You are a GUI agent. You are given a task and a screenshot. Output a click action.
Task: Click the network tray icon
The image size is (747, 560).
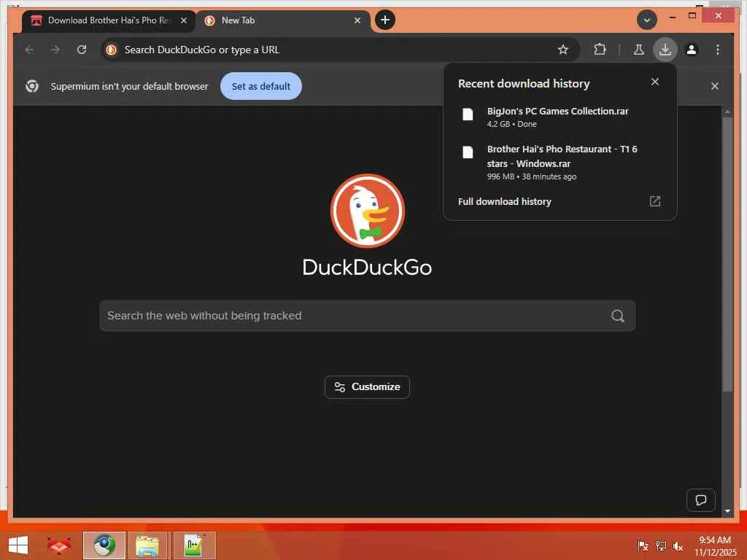click(660, 545)
